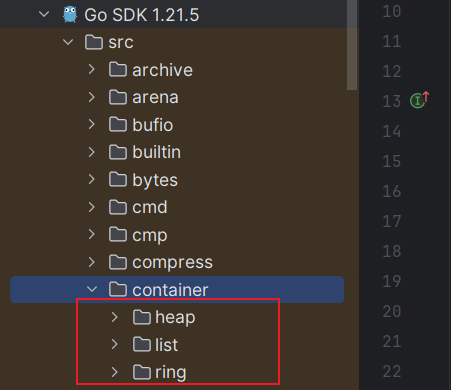Collapse the src folder chevron
Screen dimensions: 451x390
68,42
